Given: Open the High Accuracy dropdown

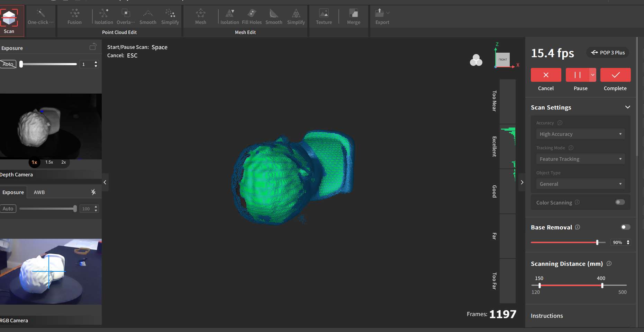Looking at the screenshot, I should [x=580, y=134].
